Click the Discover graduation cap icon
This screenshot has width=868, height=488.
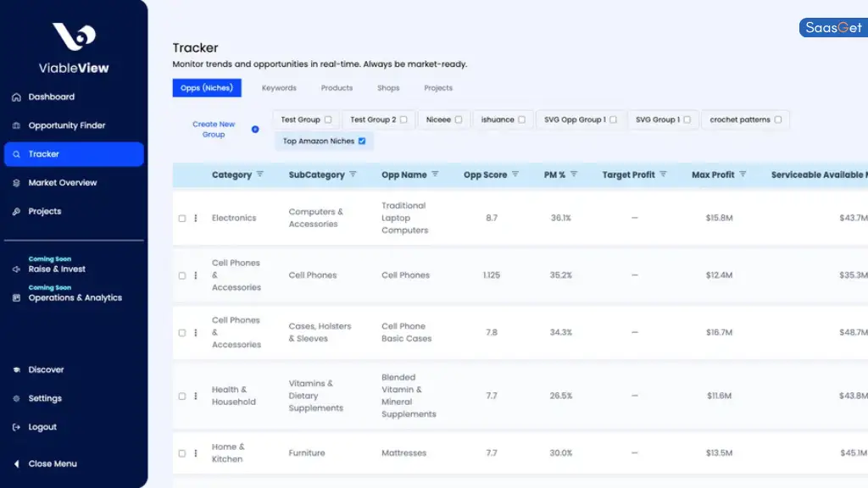(16, 370)
